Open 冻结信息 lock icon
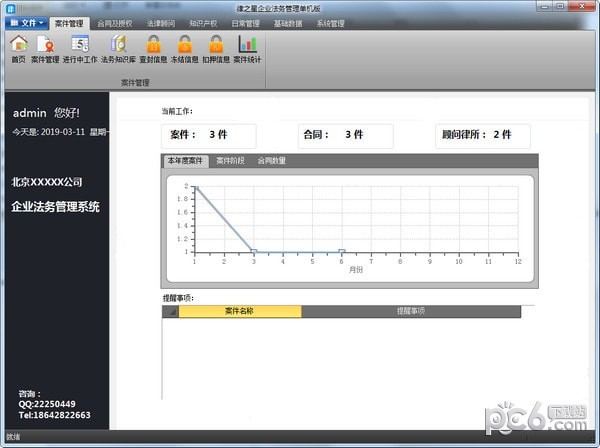 pyautogui.click(x=184, y=49)
